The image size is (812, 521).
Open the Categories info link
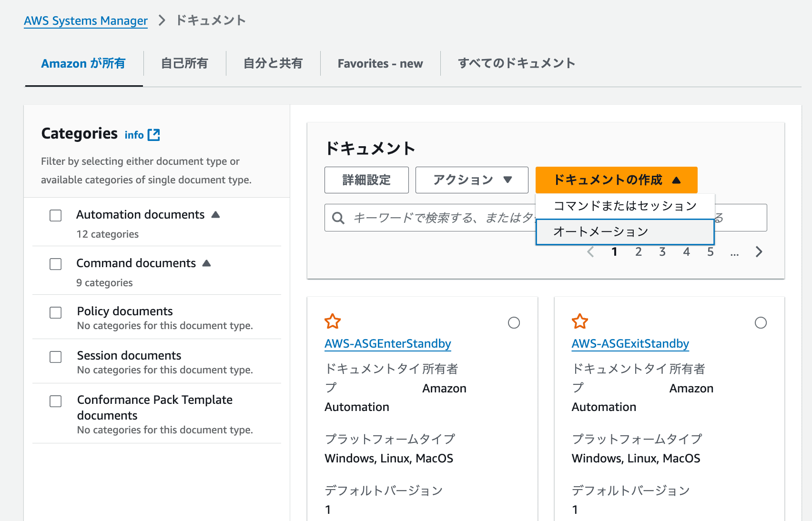(x=134, y=135)
